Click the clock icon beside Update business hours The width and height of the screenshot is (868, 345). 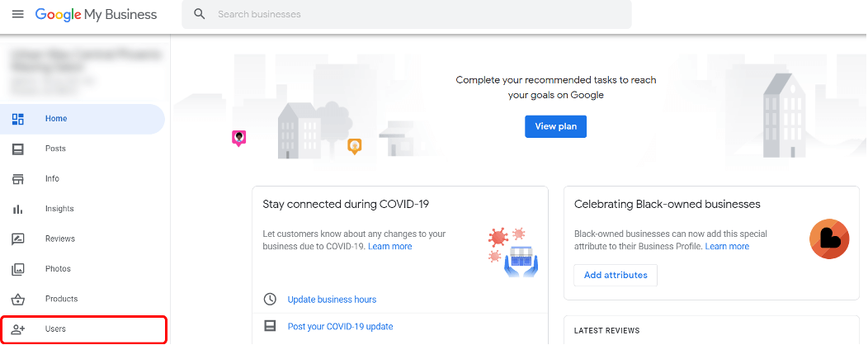click(x=270, y=300)
